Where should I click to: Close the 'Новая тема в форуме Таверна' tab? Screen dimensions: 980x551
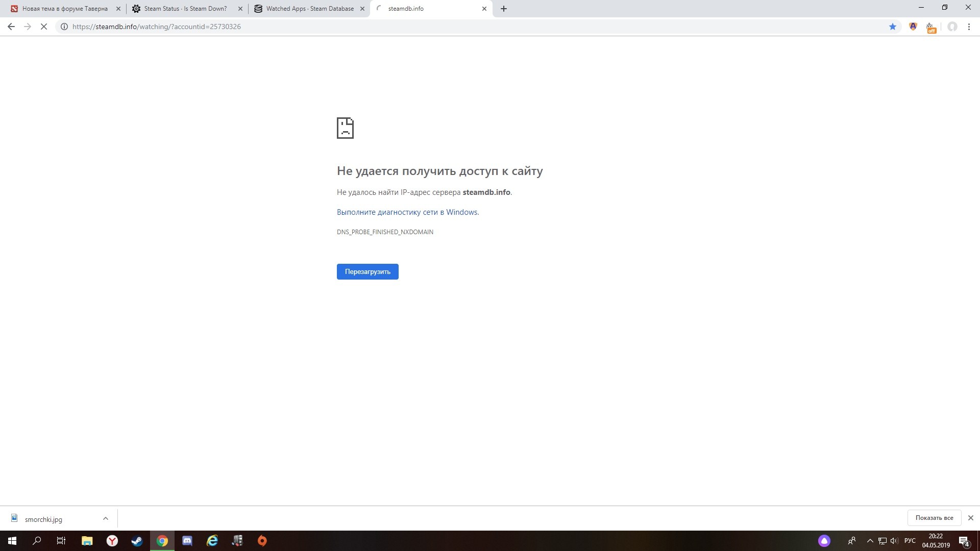click(118, 9)
